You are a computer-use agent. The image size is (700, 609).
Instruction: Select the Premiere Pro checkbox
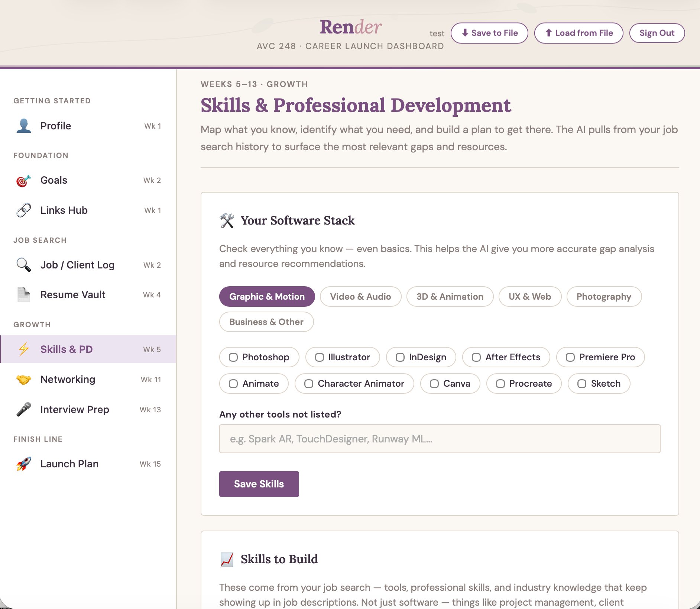coord(570,357)
